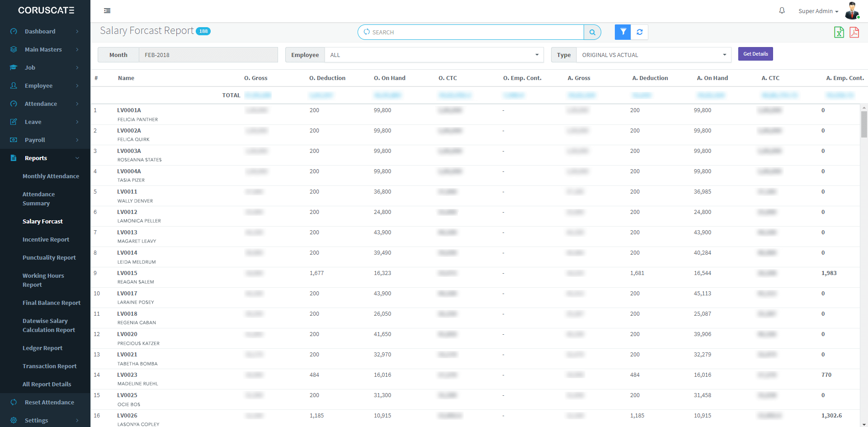
Task: Open the Ledger Report link
Action: pyautogui.click(x=42, y=348)
